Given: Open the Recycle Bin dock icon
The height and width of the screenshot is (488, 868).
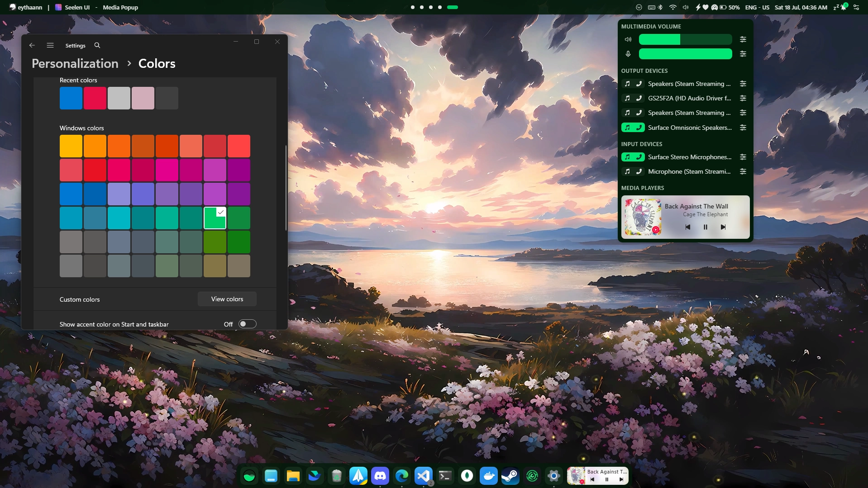Looking at the screenshot, I should coord(336,476).
